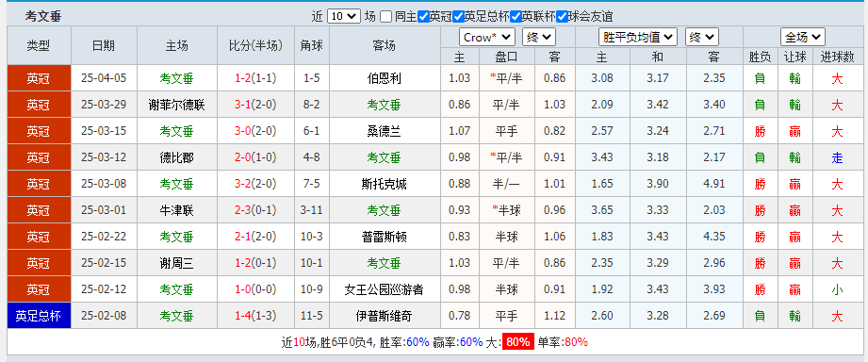
Task: Click the date 25-03-15
Action: pyautogui.click(x=104, y=131)
